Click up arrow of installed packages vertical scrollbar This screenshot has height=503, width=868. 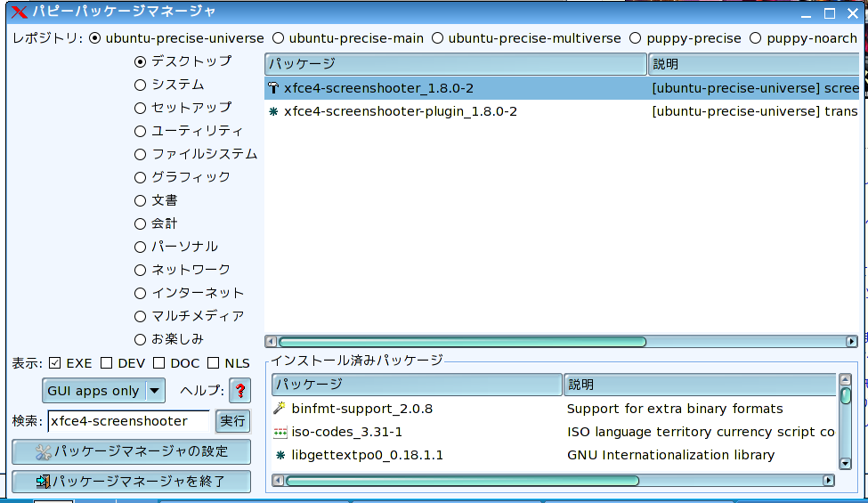click(x=846, y=380)
